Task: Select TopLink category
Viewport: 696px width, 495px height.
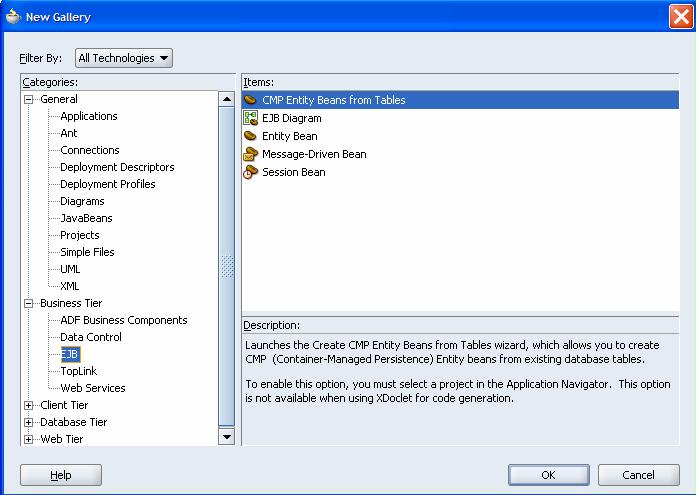Action: pyautogui.click(x=79, y=371)
